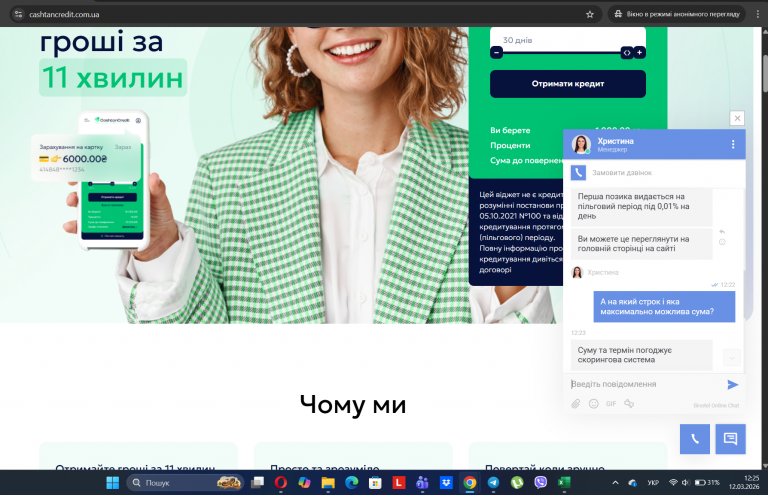
Task: Open Copilot from the taskbar
Action: 304,483
